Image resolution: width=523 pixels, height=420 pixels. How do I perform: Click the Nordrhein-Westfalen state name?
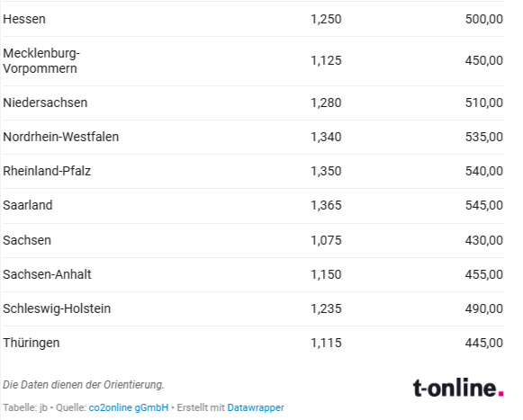coord(60,137)
